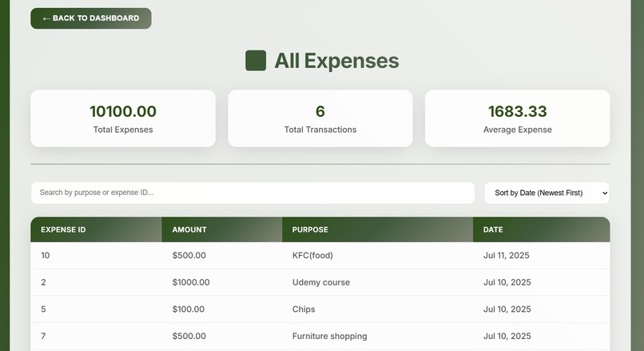Viewport: 644px width, 351px height.
Task: Click expense ID 10 cell
Action: (96, 255)
